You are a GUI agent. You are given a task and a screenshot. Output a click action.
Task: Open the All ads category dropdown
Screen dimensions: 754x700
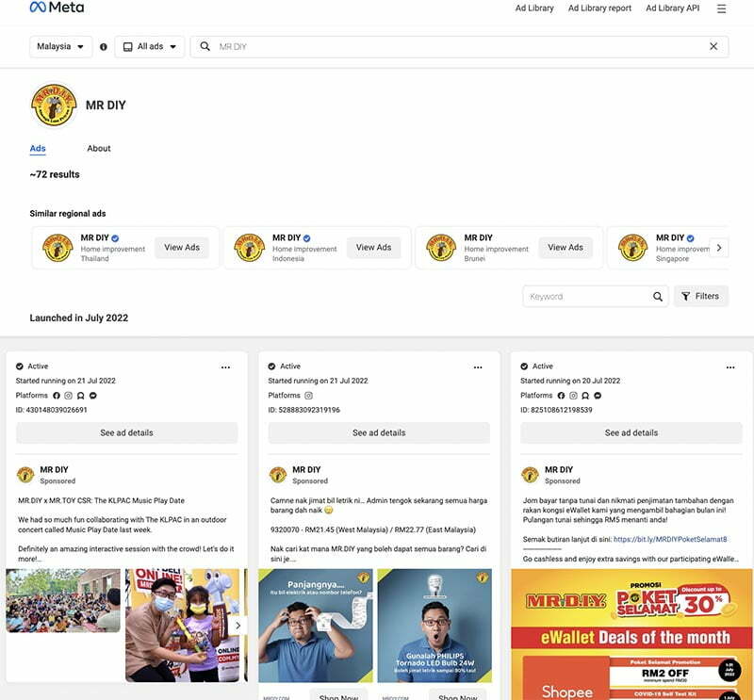pyautogui.click(x=150, y=46)
